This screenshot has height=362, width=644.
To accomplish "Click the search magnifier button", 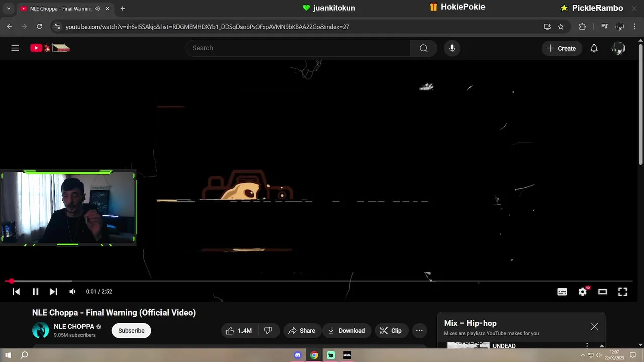I will pos(424,48).
